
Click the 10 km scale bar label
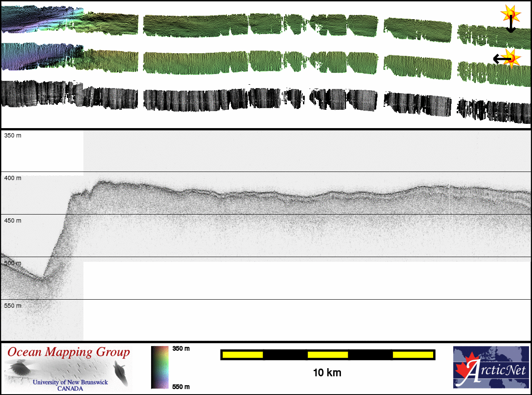(x=327, y=373)
